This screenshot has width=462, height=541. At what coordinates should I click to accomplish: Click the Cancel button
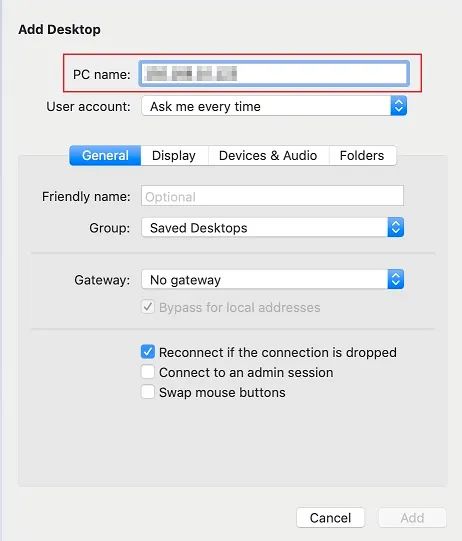point(330,518)
